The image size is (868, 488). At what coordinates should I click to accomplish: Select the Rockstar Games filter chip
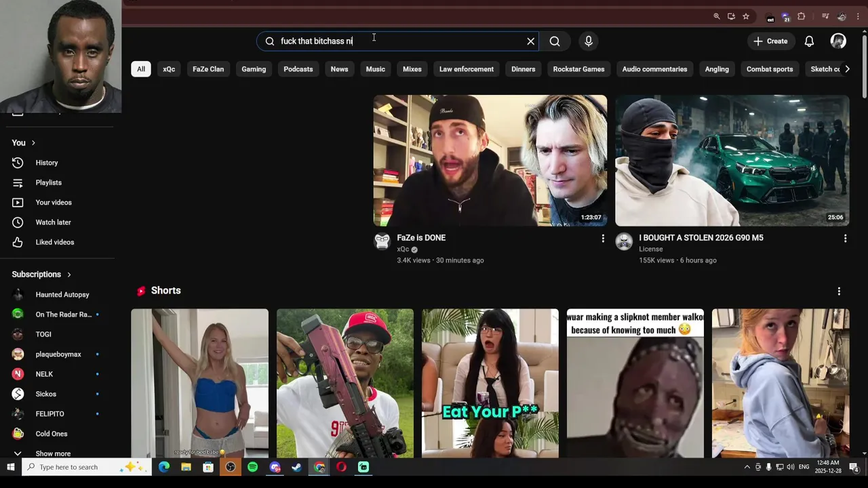[578, 69]
